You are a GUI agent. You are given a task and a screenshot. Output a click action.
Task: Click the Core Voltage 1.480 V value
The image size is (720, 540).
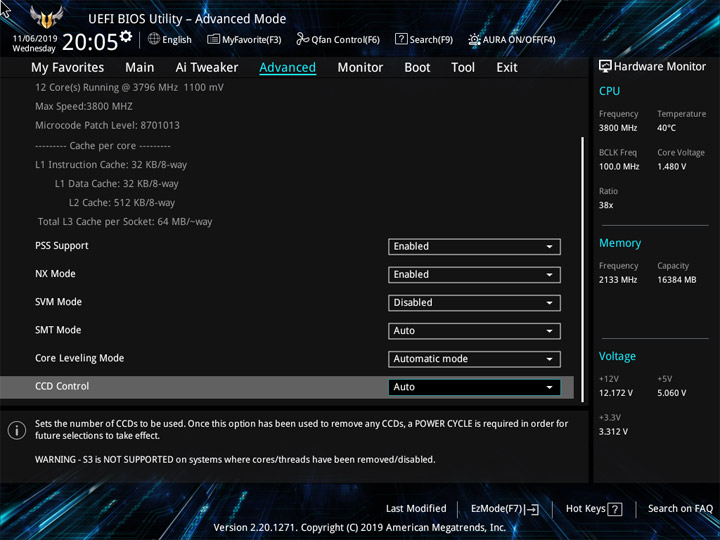(671, 167)
